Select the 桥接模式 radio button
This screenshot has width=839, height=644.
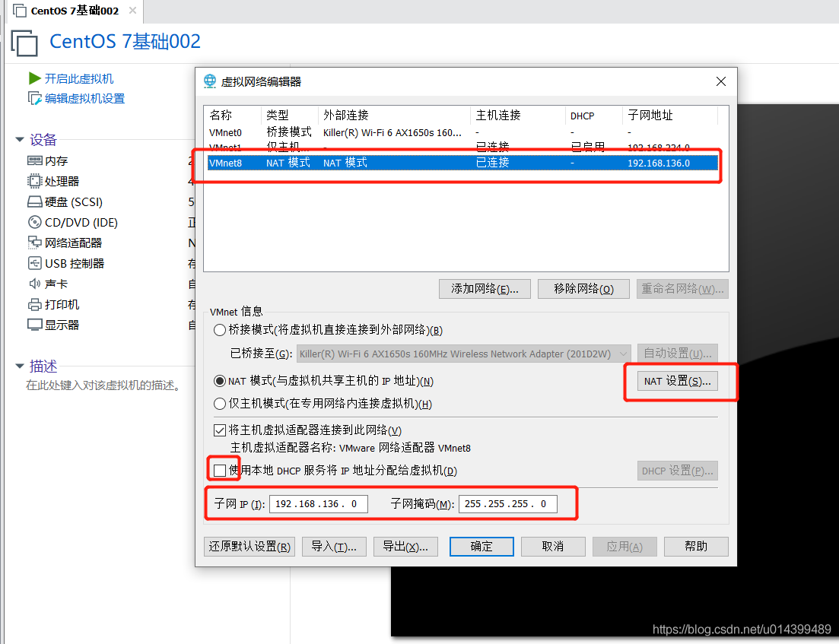220,328
